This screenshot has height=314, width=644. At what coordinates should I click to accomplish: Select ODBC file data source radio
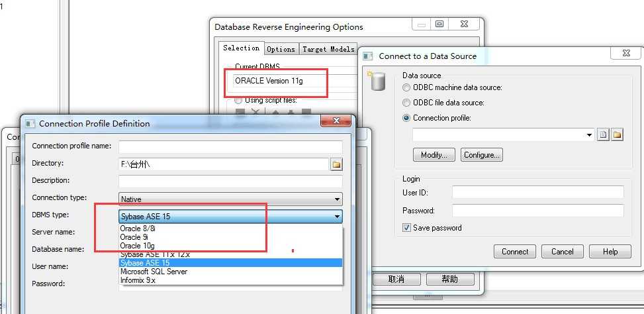click(406, 103)
